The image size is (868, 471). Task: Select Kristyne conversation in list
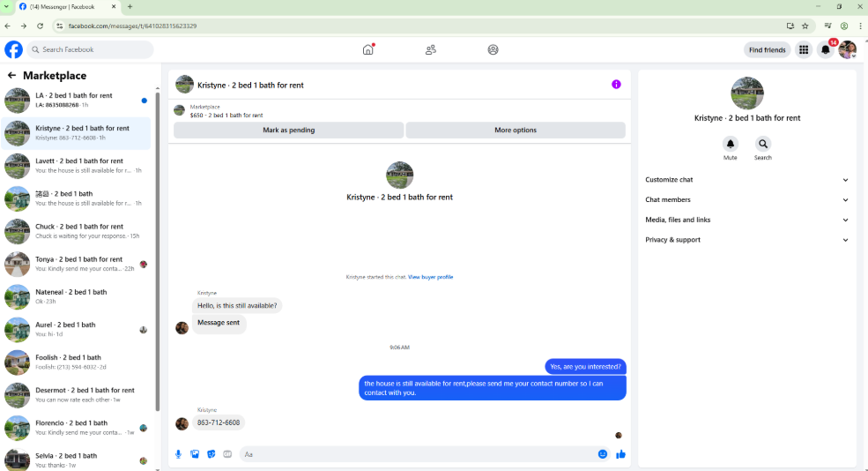tap(76, 133)
